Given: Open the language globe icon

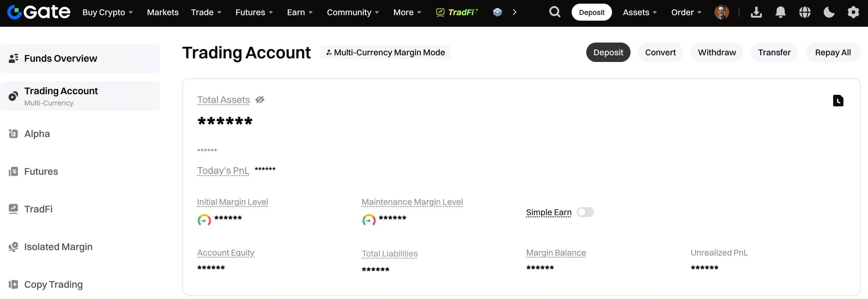Looking at the screenshot, I should tap(805, 12).
